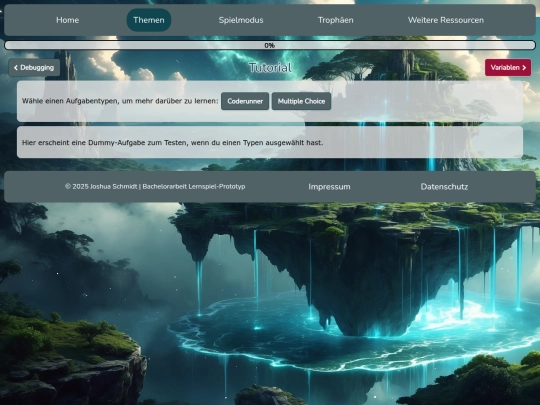Continue to the Variablen topic
The image size is (540, 405).
point(508,68)
